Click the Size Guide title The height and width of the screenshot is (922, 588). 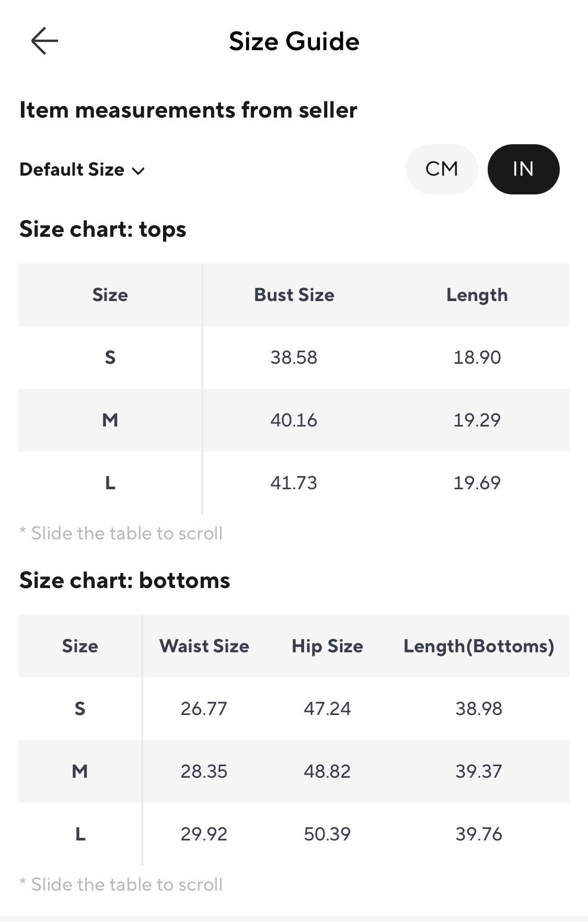(294, 41)
